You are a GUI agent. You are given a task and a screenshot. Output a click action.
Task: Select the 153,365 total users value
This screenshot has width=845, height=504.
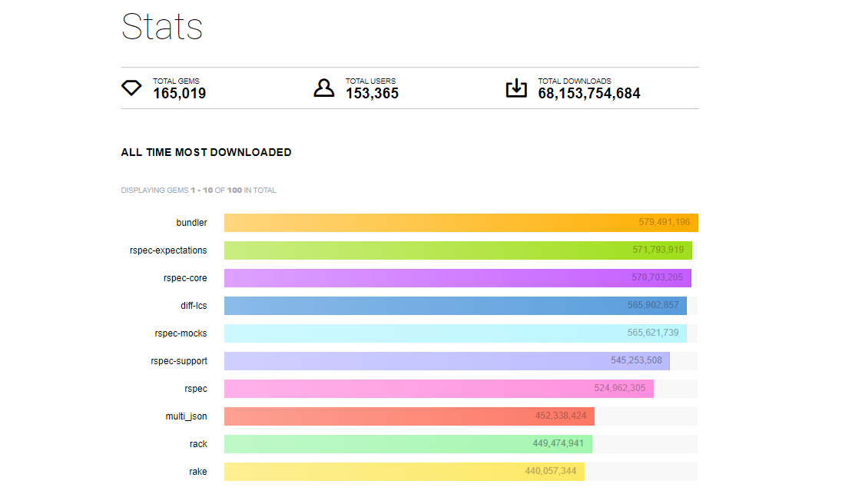(x=372, y=94)
